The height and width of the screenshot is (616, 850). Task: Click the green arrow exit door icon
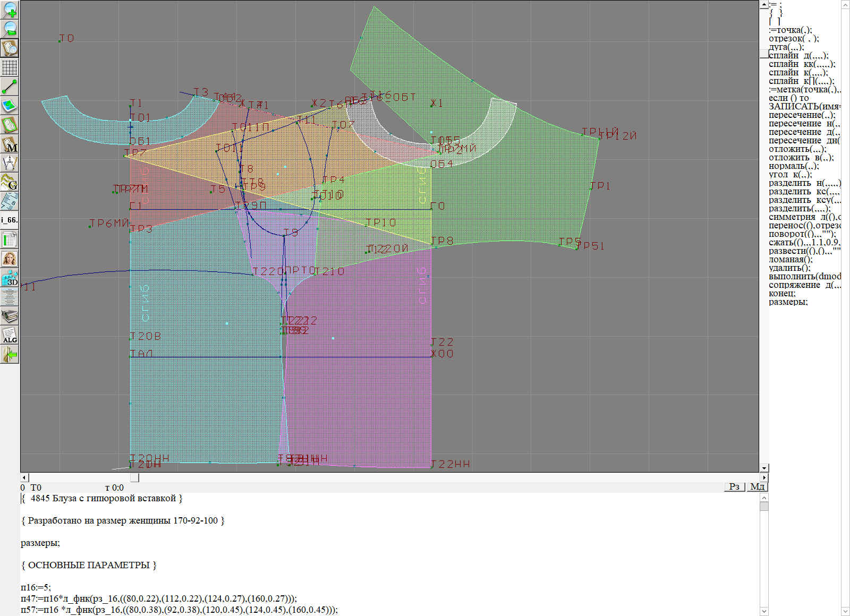tap(10, 354)
